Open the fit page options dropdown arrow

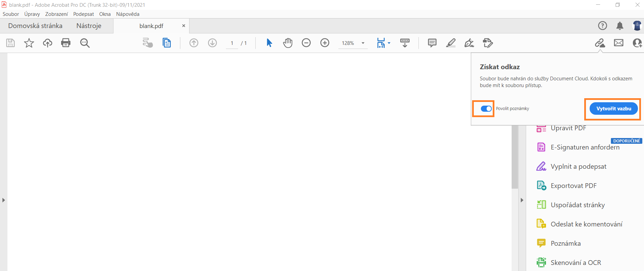(389, 43)
